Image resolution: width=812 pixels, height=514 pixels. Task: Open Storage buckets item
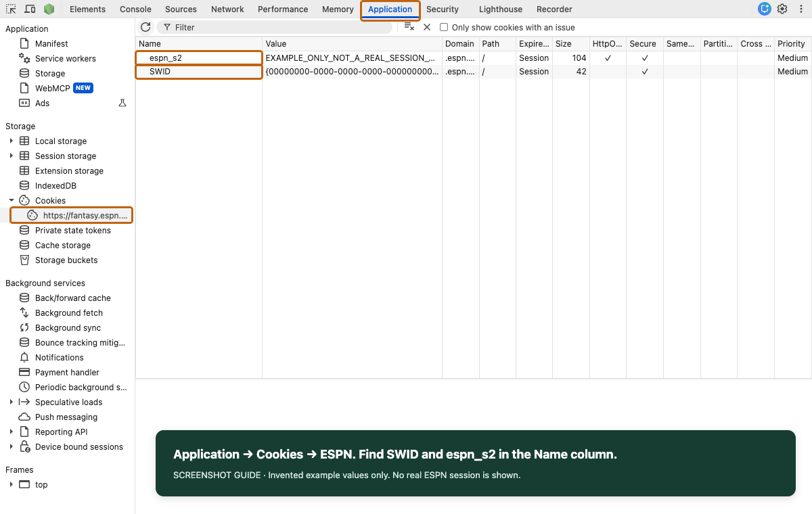(66, 260)
